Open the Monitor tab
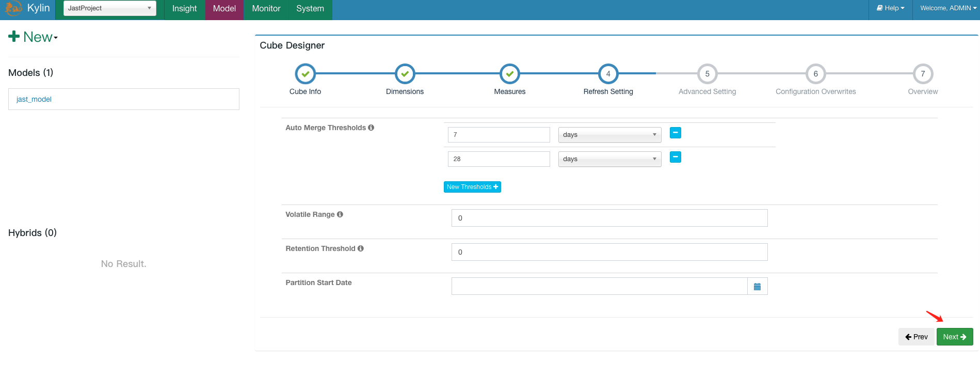Image resolution: width=980 pixels, height=377 pixels. pyautogui.click(x=266, y=9)
